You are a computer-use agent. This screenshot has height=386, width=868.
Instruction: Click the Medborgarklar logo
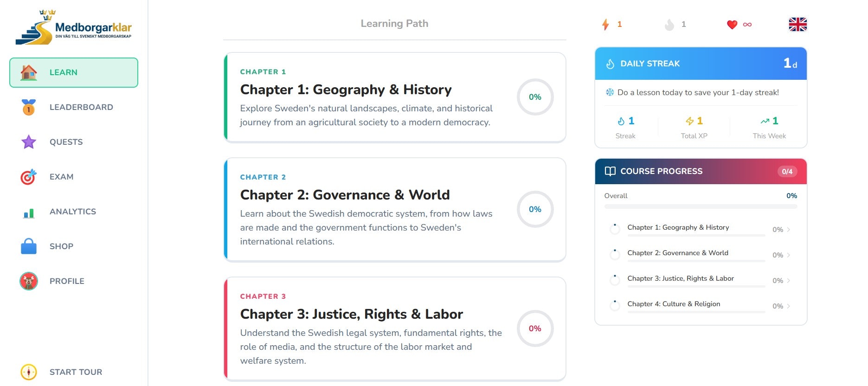[x=74, y=28]
